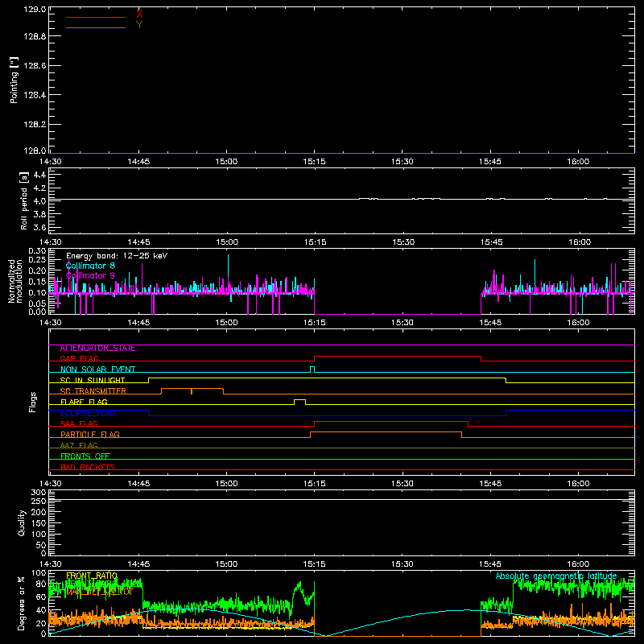The image size is (644, 644).
Task: Click the 'GAP_FLAG' label
Action: [x=79, y=359]
